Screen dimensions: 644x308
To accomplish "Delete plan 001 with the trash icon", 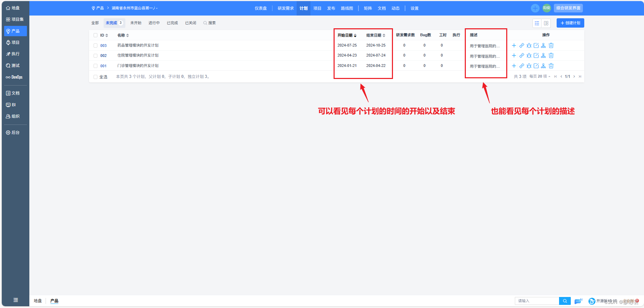I will [551, 66].
